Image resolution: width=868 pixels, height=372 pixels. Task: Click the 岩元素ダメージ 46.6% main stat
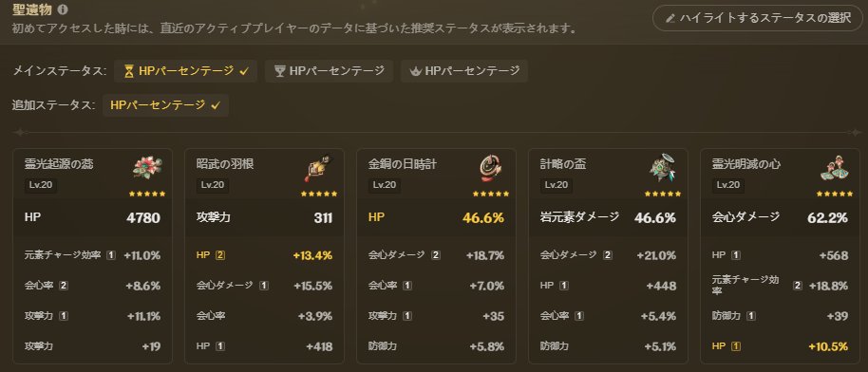point(608,217)
